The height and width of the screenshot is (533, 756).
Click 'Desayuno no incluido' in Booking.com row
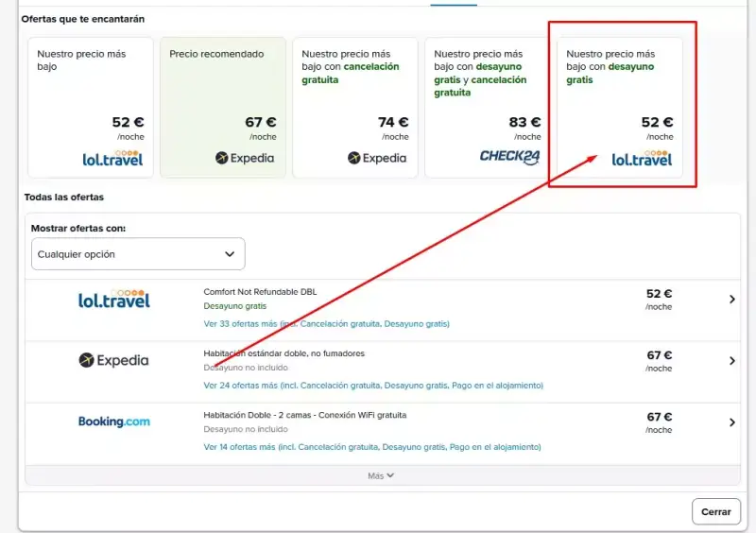pyautogui.click(x=246, y=429)
